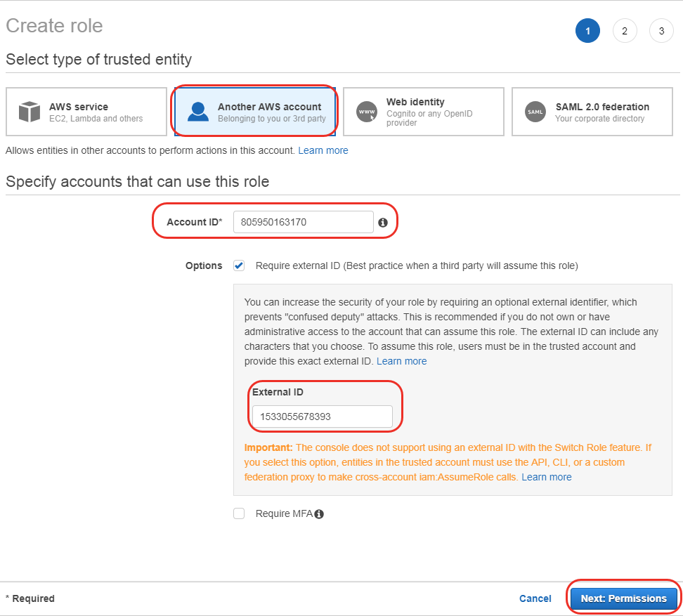Select the AWS service cube icon

30,111
